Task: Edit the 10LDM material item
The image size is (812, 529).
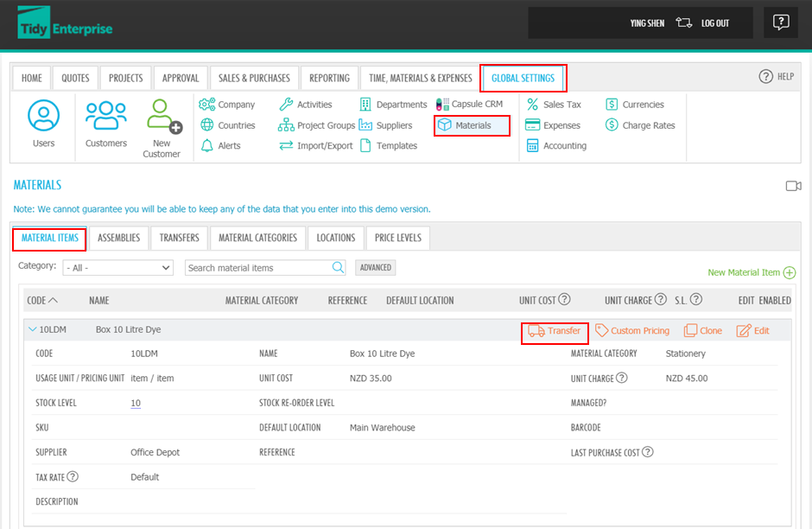Action: click(752, 331)
